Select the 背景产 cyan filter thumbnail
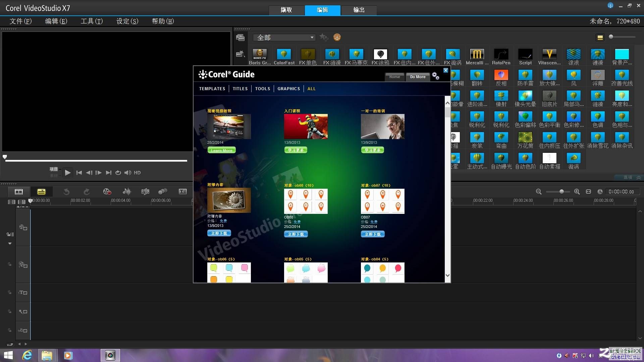Viewport: 644px width, 362px height. coord(622,54)
